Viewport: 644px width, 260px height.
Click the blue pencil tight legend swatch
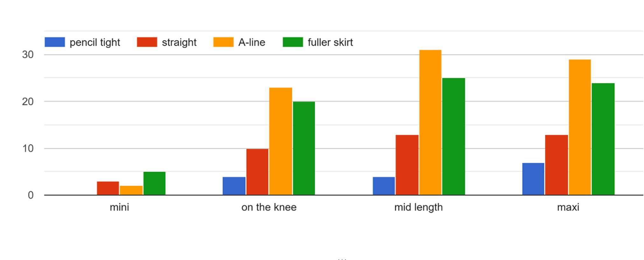point(55,42)
